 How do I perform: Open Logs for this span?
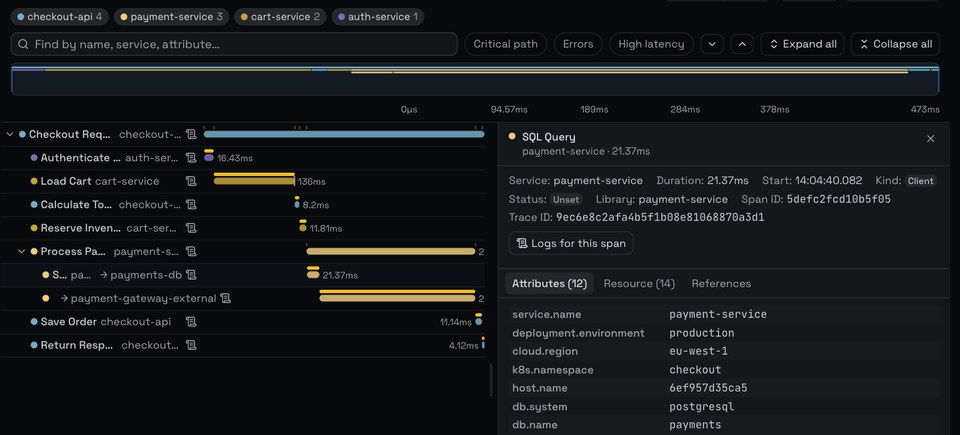click(571, 243)
